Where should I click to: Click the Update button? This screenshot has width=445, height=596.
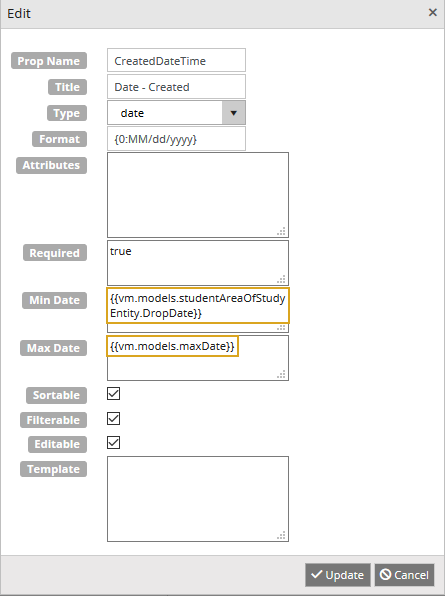[x=337, y=575]
